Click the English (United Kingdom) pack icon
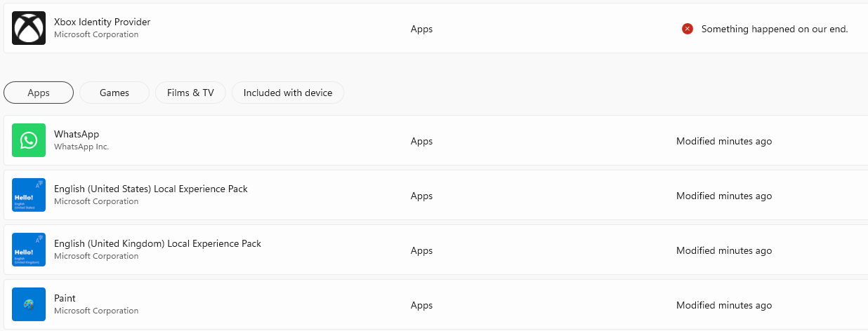This screenshot has width=868, height=331. tap(29, 250)
